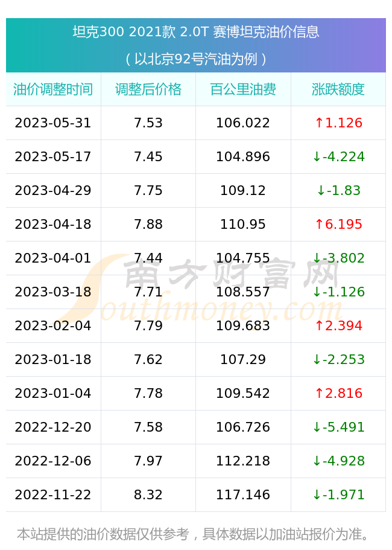Click the green down-arrow -1.83 value
The height and width of the screenshot is (550, 392).
point(338,190)
